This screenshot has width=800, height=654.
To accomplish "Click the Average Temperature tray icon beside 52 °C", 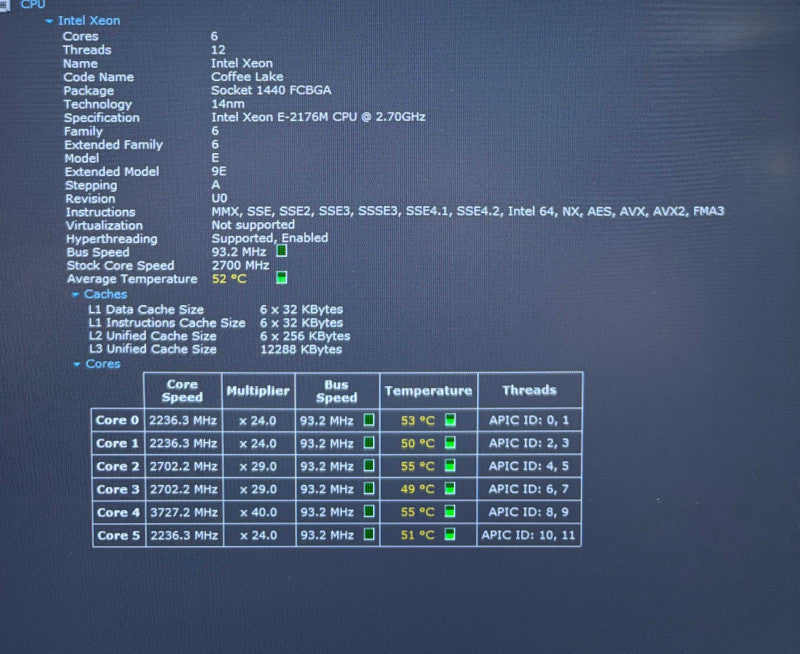I will tap(281, 278).
